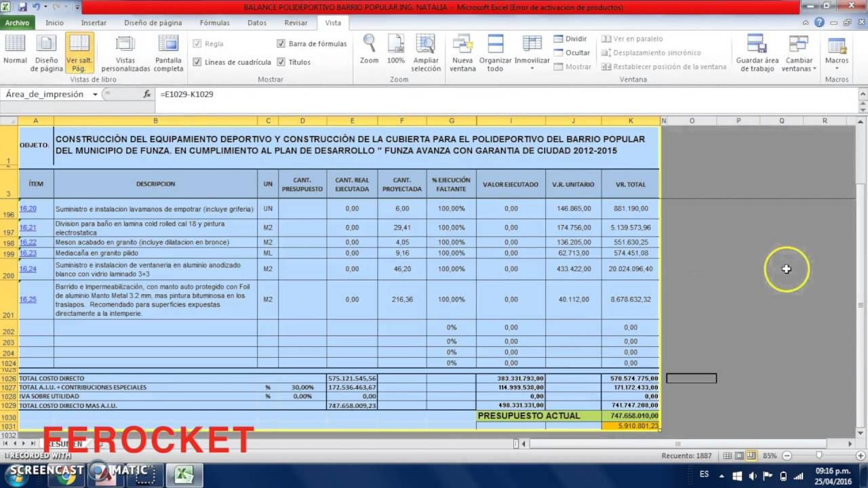Screen dimensions: 868x488
Task: Click zoom out minus button in status bar
Action: click(x=787, y=456)
